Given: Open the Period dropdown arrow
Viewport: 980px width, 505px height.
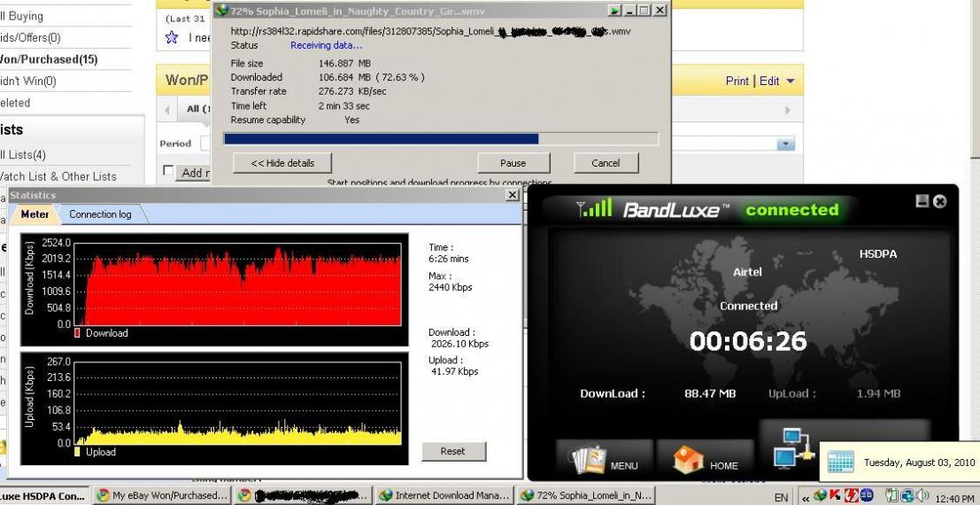Looking at the screenshot, I should [785, 144].
